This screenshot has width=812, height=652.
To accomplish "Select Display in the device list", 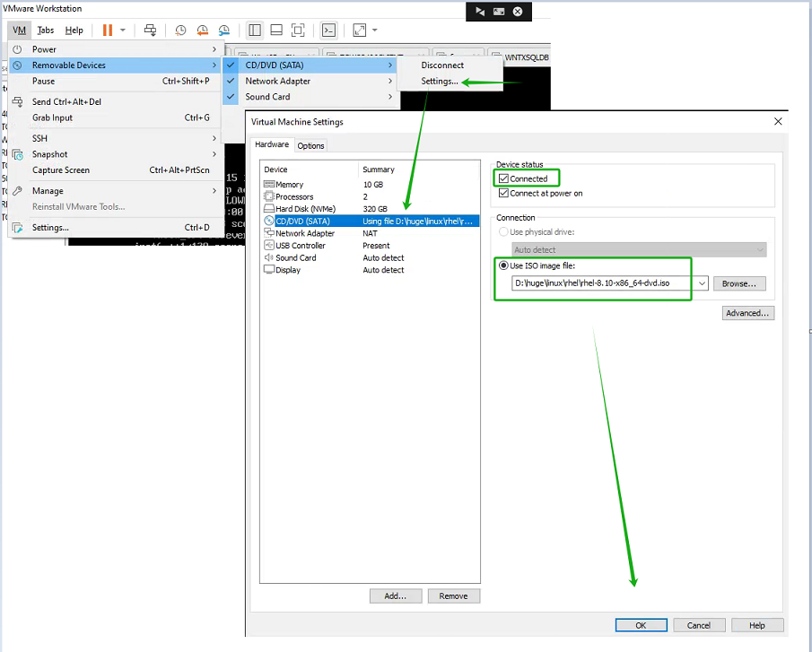I will pos(370,270).
